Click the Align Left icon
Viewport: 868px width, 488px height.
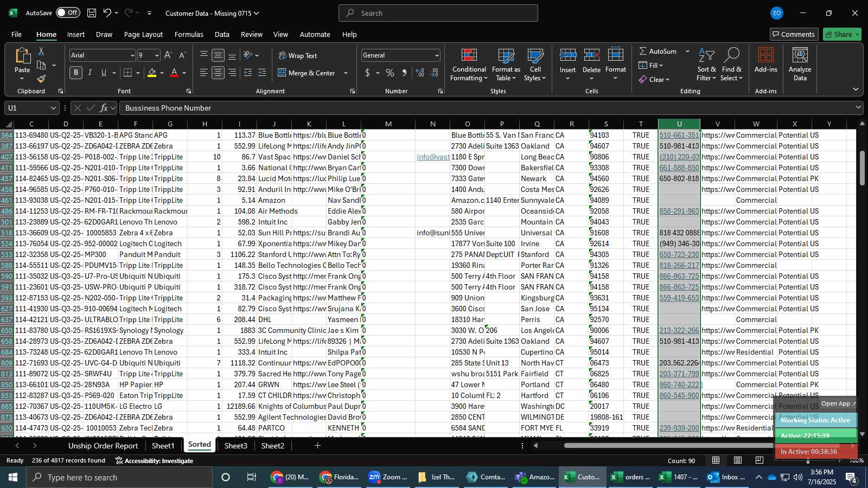point(204,73)
